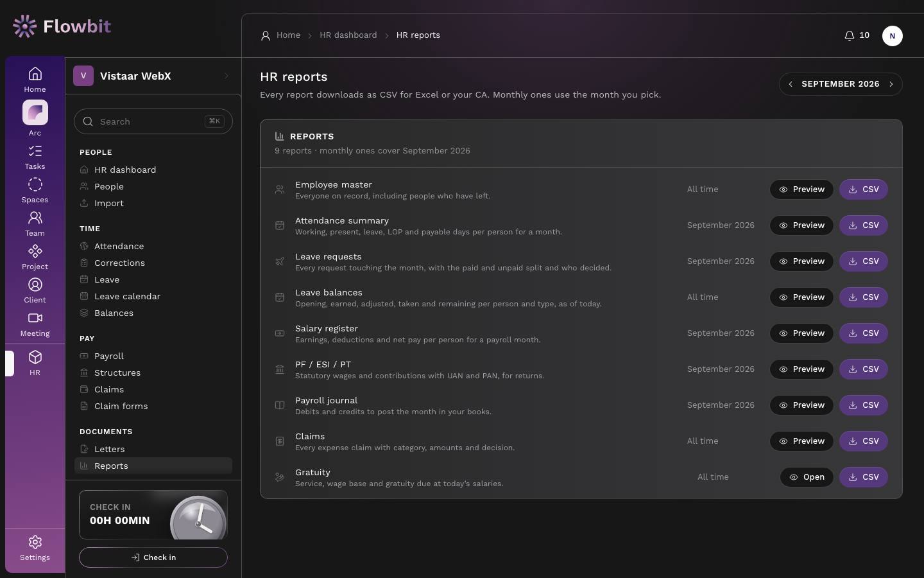The image size is (924, 578).
Task: Click the check-in clock graphic
Action: tap(198, 518)
